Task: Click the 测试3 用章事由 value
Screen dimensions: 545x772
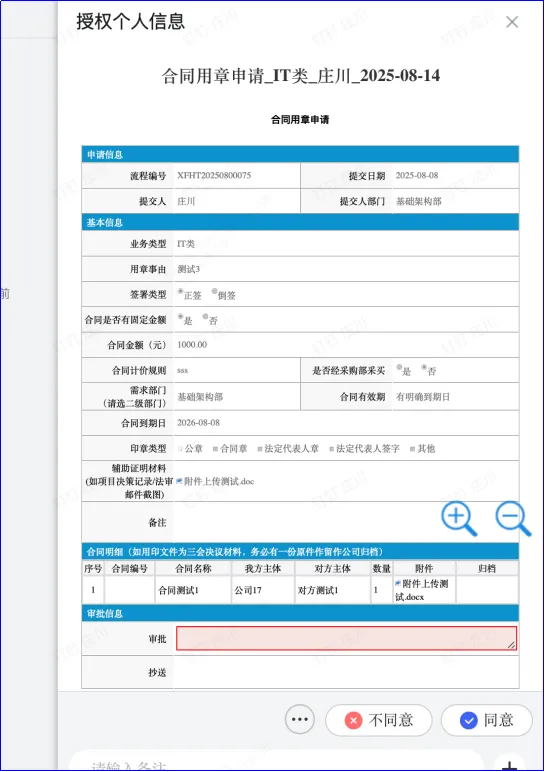Action: point(189,269)
